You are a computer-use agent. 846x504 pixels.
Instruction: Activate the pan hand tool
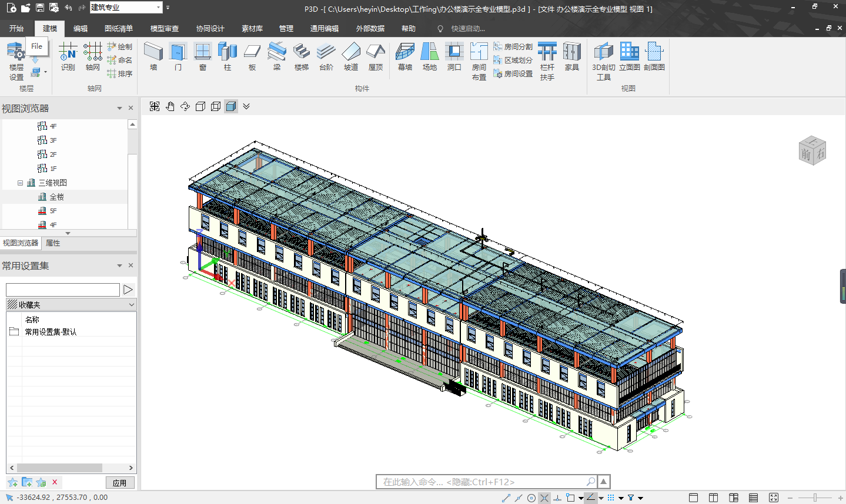(x=170, y=106)
